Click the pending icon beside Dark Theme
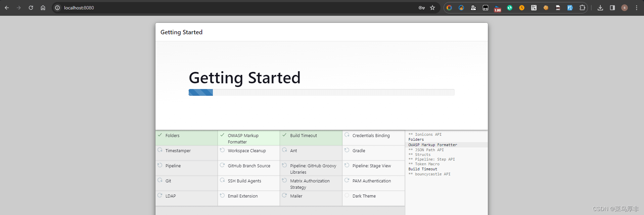 pyautogui.click(x=347, y=196)
